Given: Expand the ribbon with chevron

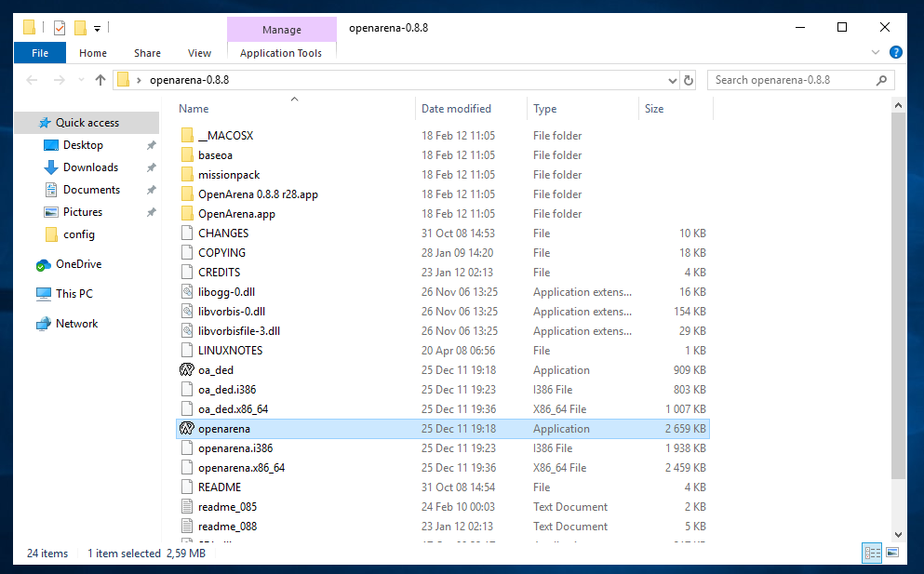Looking at the screenshot, I should pyautogui.click(x=875, y=52).
